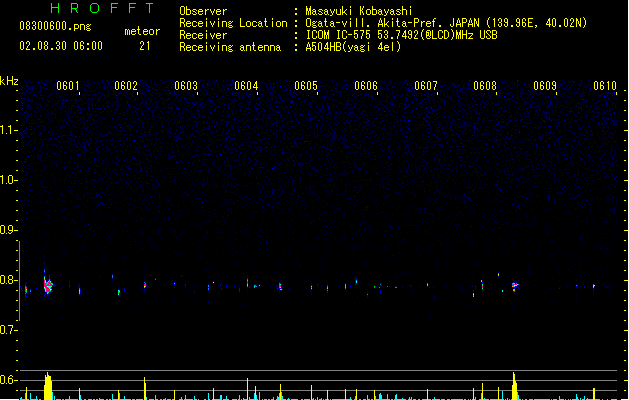Click the 0609 time marker
629x400 pixels.
[545, 86]
